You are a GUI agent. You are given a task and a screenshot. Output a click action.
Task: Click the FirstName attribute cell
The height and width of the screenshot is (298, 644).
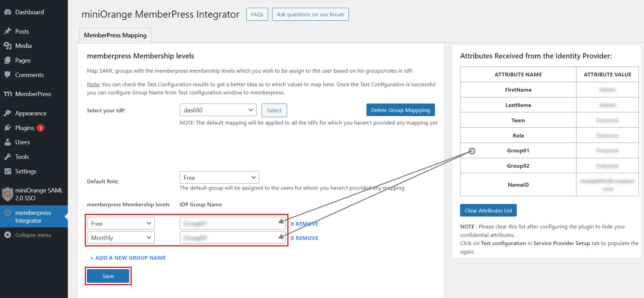click(518, 90)
